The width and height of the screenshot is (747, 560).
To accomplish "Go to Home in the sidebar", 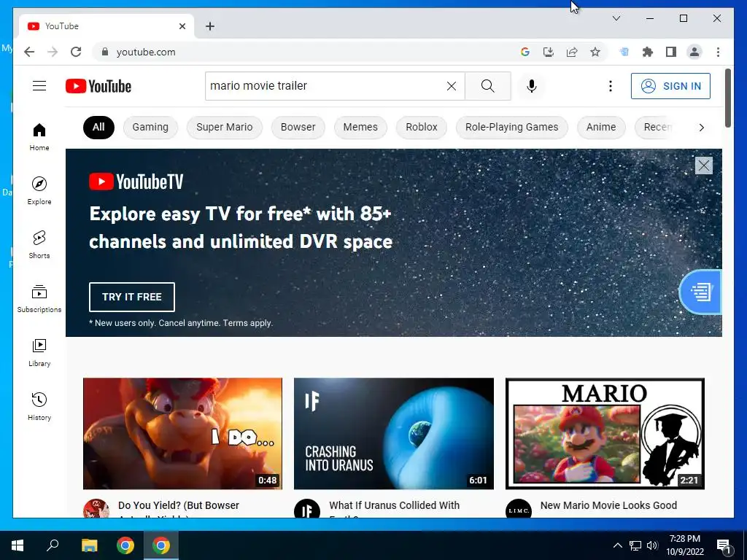I will 39,137.
